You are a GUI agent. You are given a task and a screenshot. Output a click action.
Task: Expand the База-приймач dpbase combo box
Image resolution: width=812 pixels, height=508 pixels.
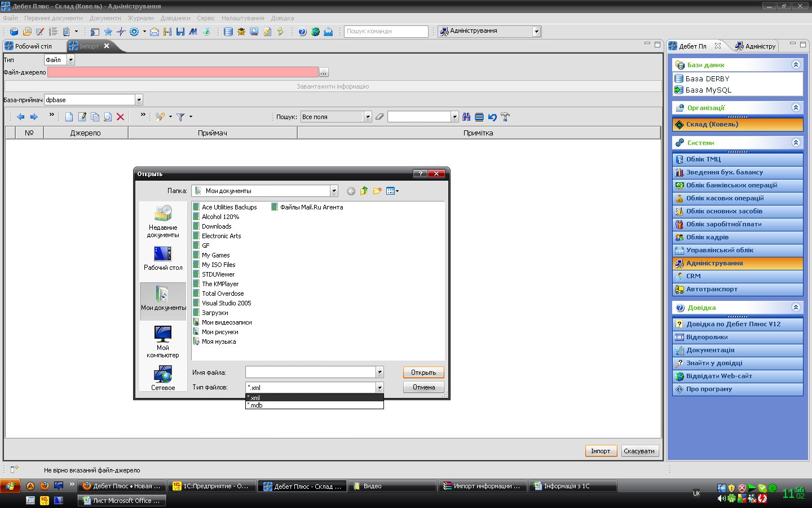pos(139,100)
